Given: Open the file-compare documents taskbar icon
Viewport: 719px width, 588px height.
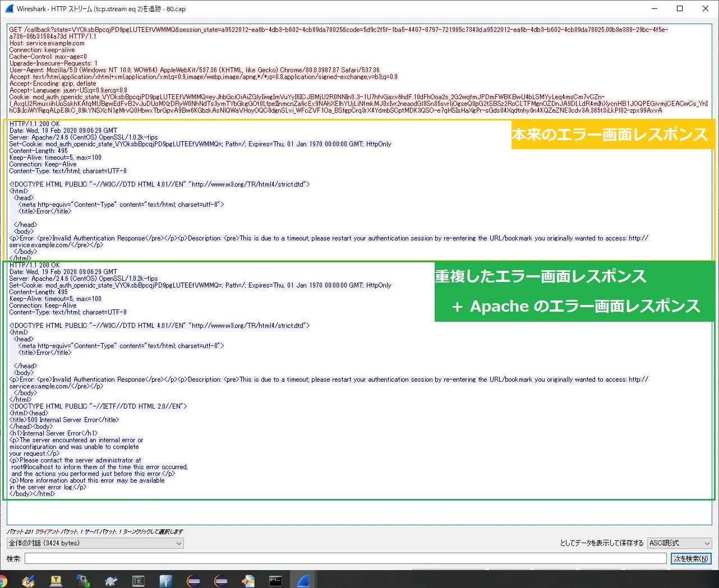Looking at the screenshot, I should (x=248, y=581).
